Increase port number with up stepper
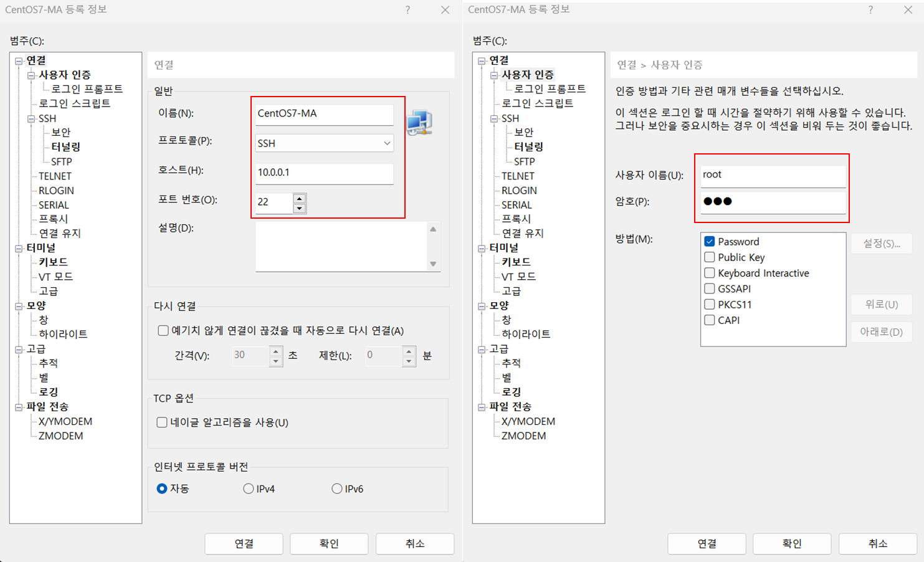 click(x=300, y=198)
